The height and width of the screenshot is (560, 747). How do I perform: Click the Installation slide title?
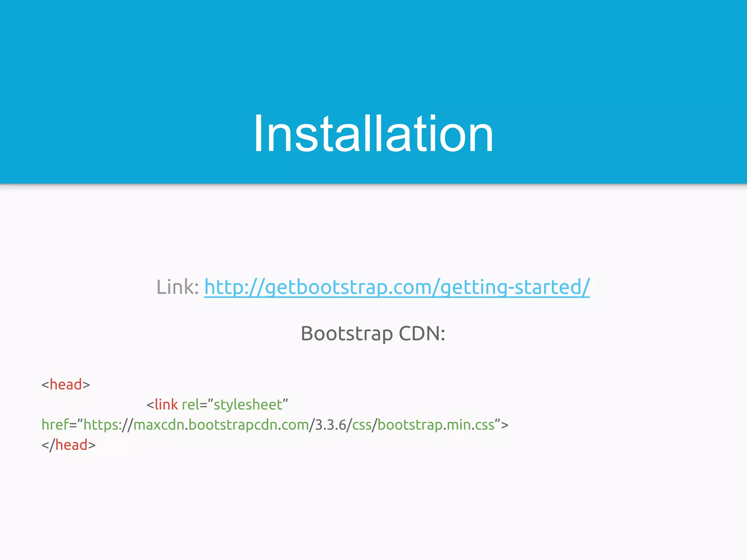[373, 133]
